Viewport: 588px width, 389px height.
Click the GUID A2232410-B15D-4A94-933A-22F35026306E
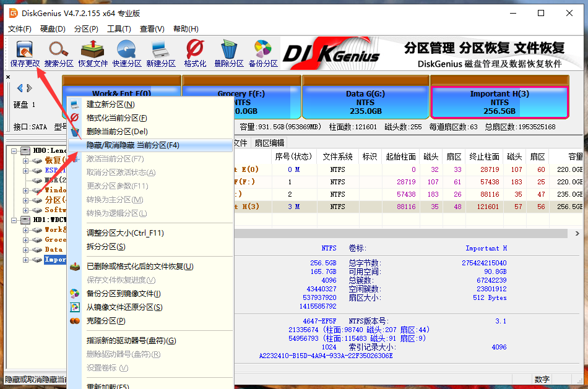326,356
